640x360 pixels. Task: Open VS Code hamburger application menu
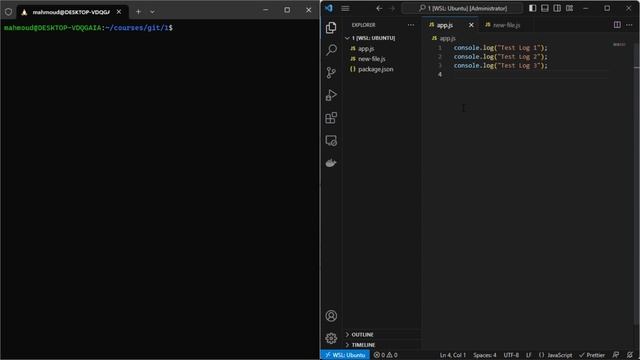[x=345, y=8]
